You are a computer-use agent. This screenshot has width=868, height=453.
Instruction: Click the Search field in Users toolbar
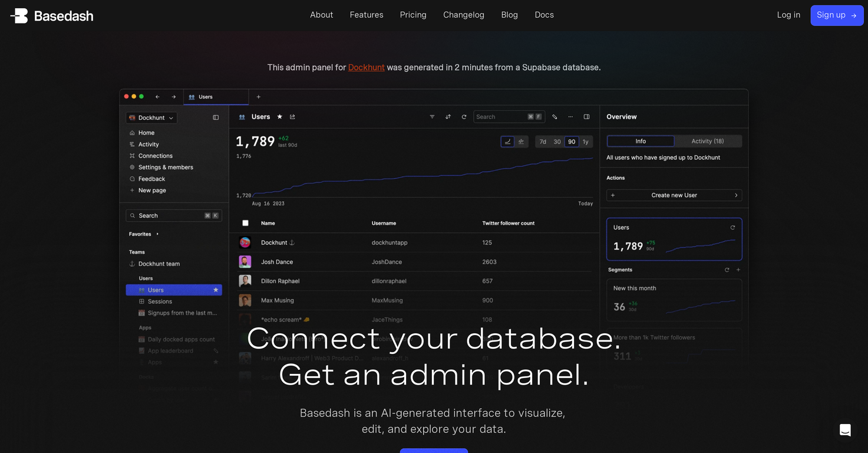point(500,117)
